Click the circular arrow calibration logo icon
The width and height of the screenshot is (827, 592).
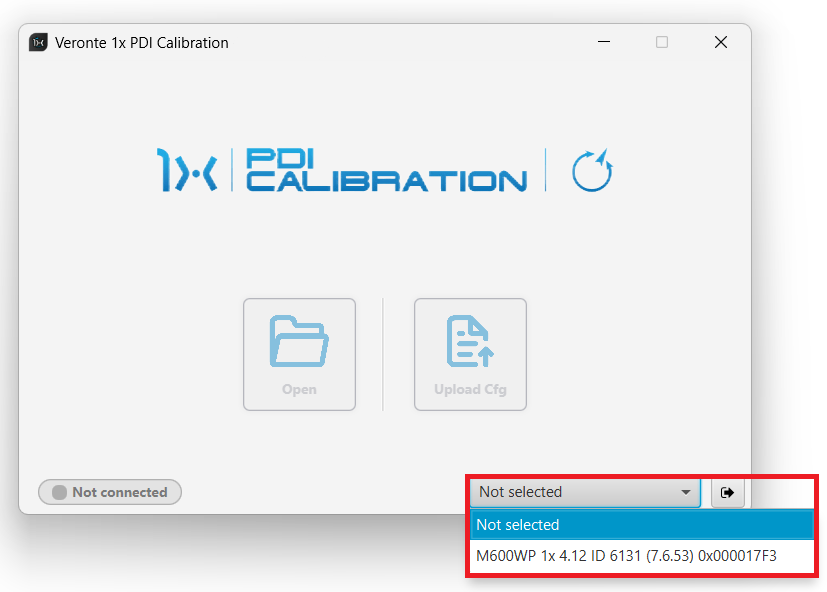click(592, 170)
